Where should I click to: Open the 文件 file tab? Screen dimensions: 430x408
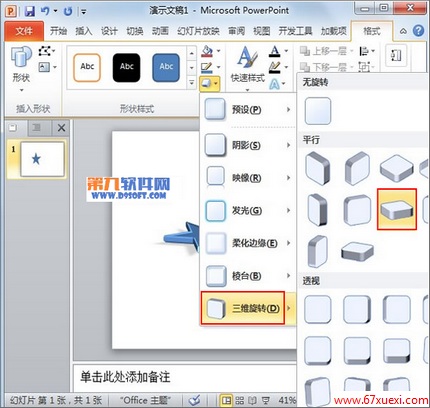[x=24, y=31]
